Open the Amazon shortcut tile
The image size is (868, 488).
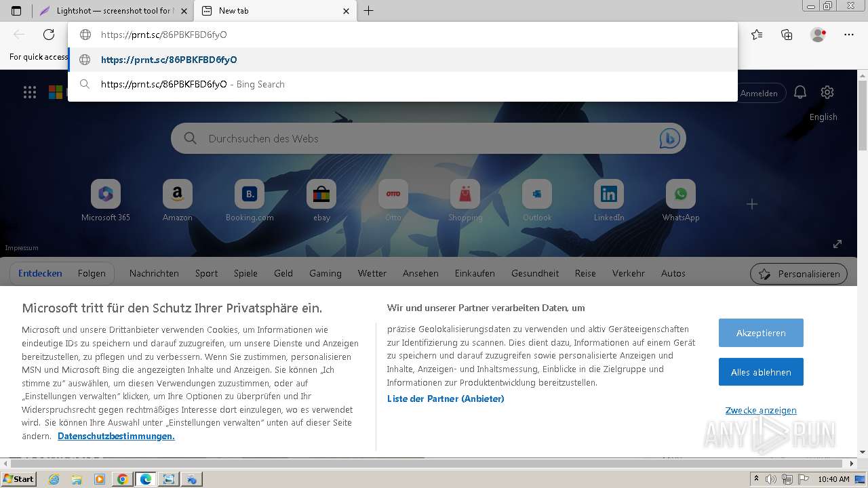coord(178,201)
